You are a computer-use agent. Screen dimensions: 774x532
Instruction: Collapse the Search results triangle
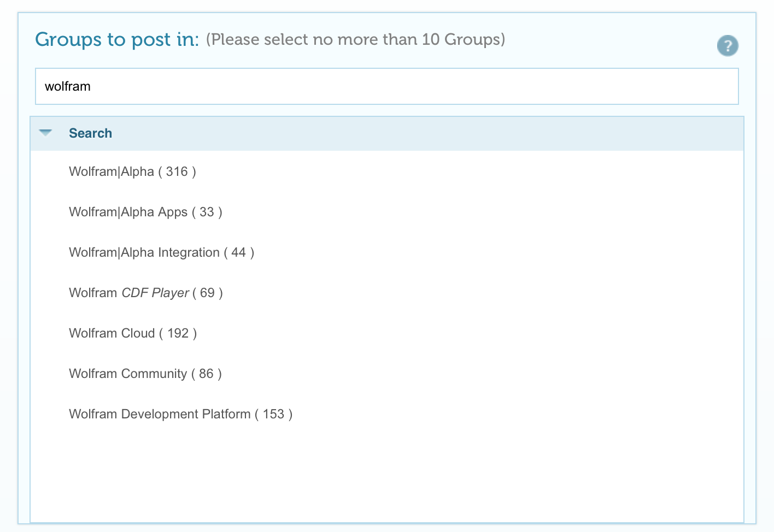[45, 133]
